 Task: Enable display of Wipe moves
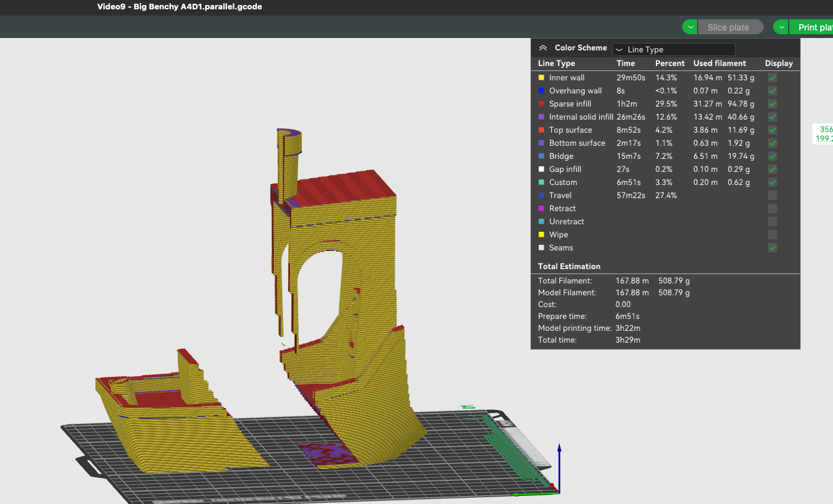click(773, 235)
